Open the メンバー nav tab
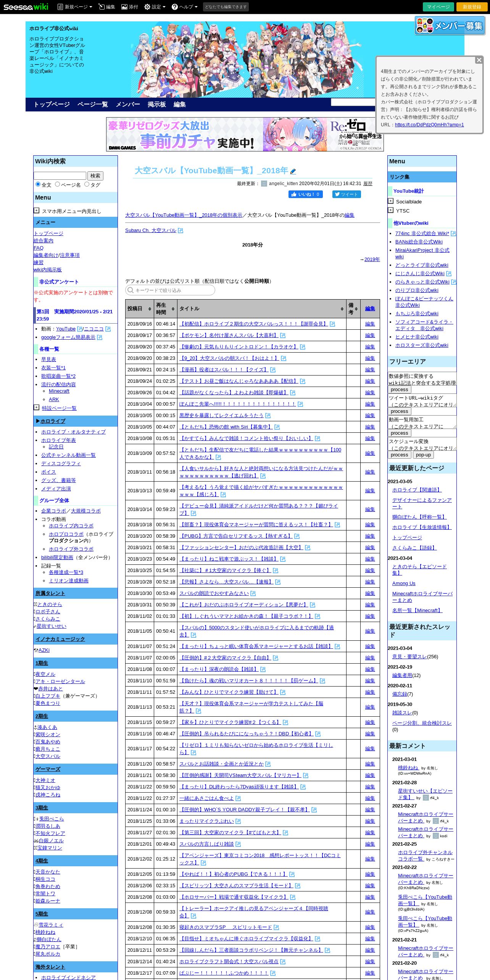Image resolution: width=490 pixels, height=980 pixels. [128, 105]
